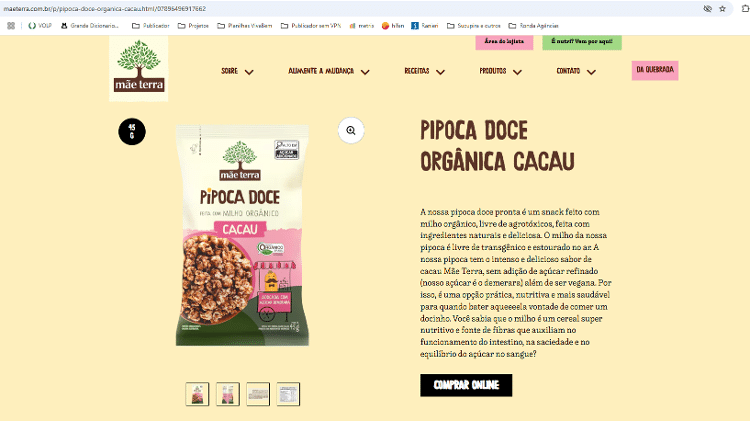
Task: Click the Área do lojista button
Action: pos(504,42)
